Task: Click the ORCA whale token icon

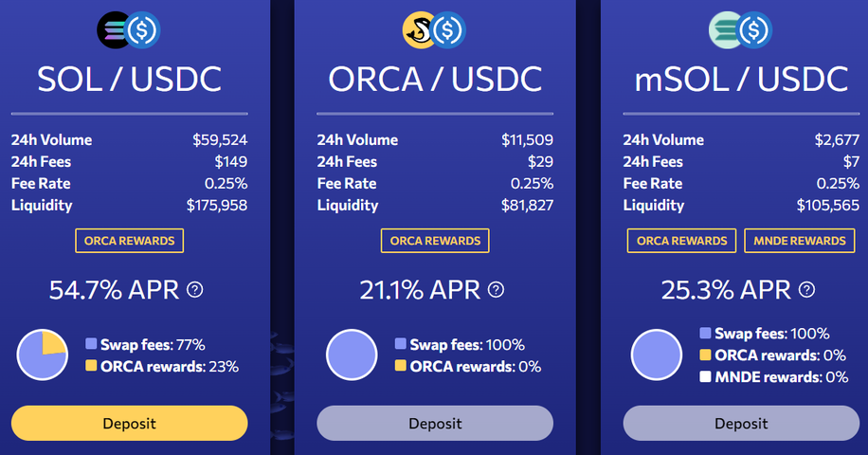Action: [x=418, y=30]
